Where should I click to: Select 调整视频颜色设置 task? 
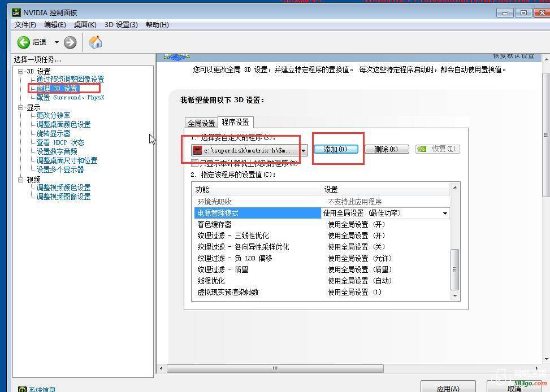coord(63,188)
